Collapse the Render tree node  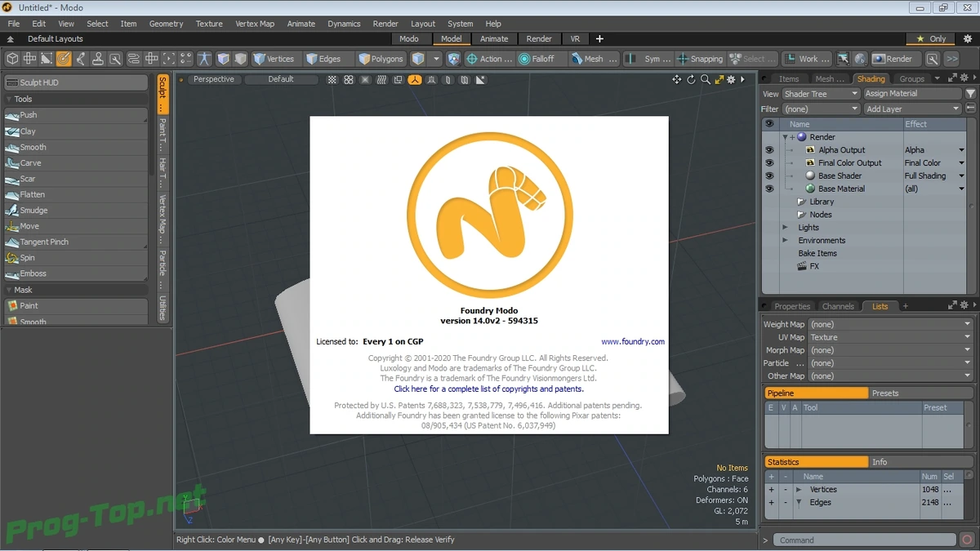coord(785,137)
